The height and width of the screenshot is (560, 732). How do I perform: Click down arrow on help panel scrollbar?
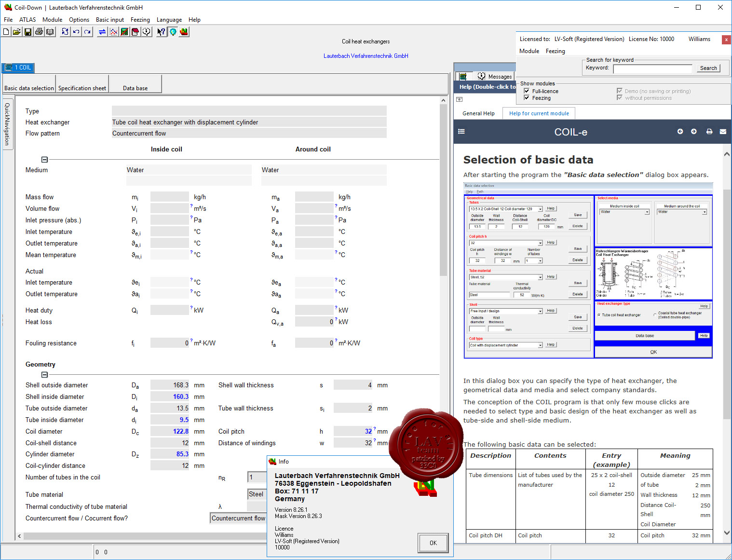tap(727, 533)
